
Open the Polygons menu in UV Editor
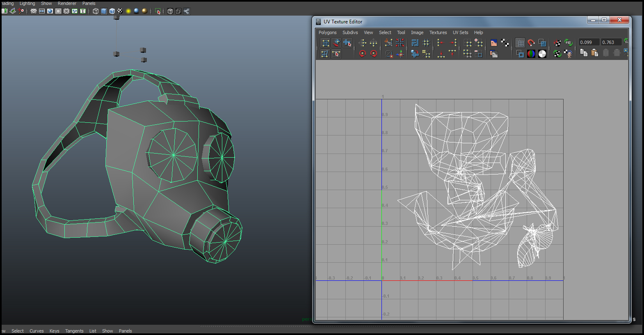pyautogui.click(x=327, y=32)
